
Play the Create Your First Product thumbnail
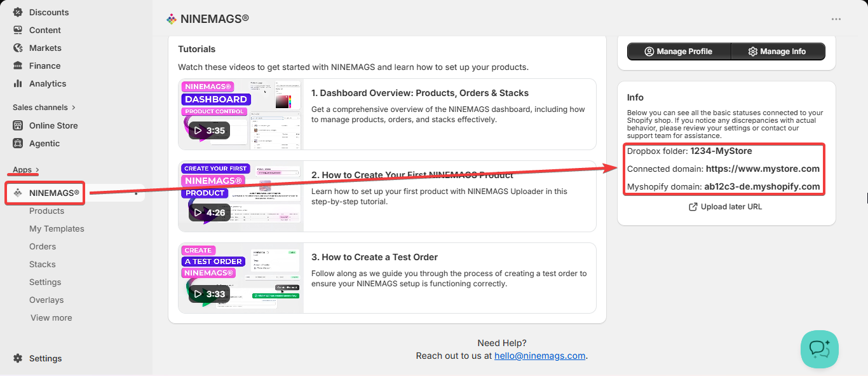241,196
